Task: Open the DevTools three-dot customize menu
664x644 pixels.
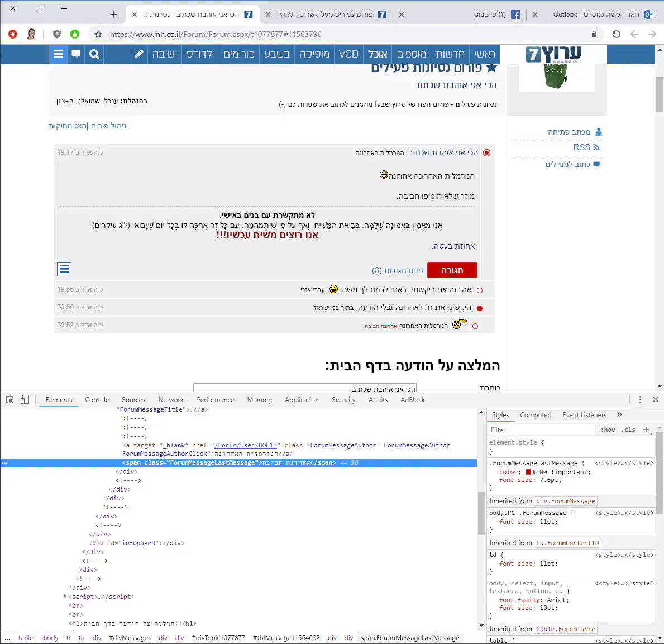Action: pyautogui.click(x=640, y=400)
